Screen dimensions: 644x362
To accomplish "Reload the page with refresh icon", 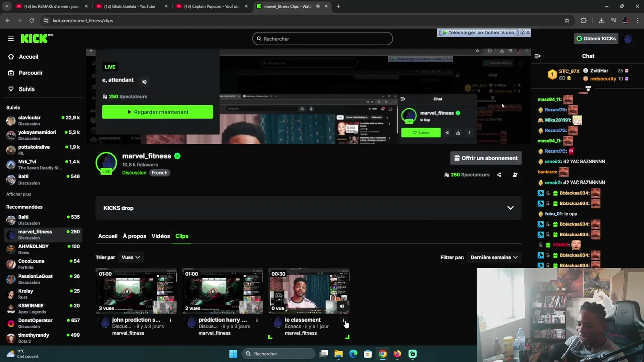I will (x=31, y=20).
